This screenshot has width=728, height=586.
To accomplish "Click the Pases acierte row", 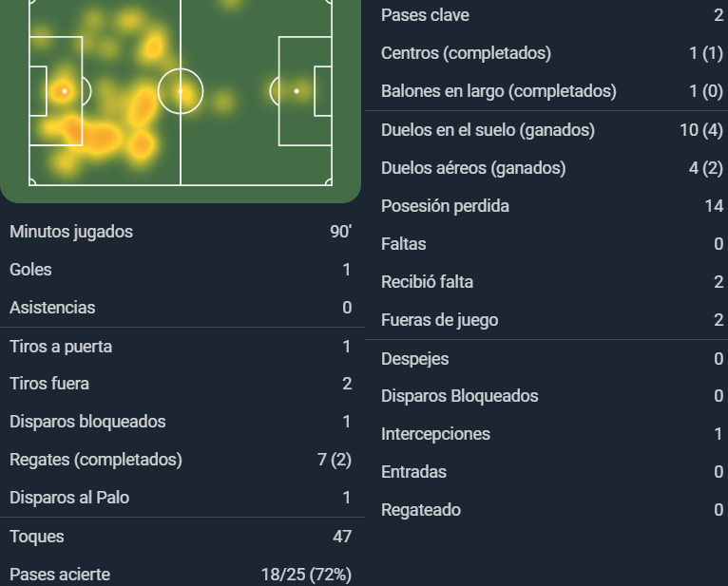I will point(181,575).
